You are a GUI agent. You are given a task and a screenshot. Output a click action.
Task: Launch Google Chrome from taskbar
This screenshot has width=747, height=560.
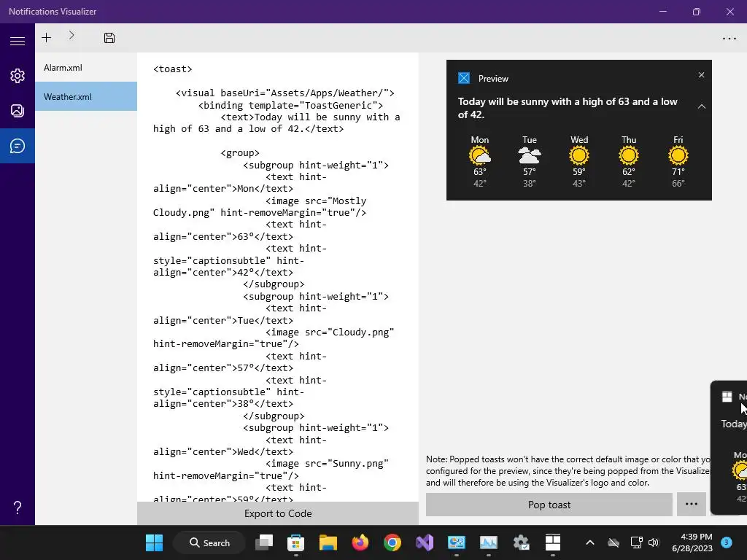click(x=392, y=542)
